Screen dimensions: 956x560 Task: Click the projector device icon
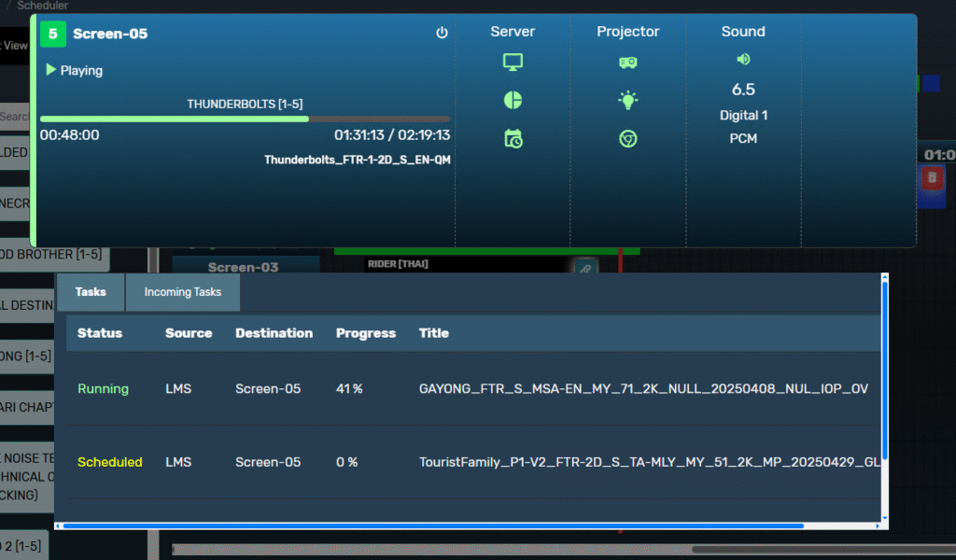(x=628, y=63)
